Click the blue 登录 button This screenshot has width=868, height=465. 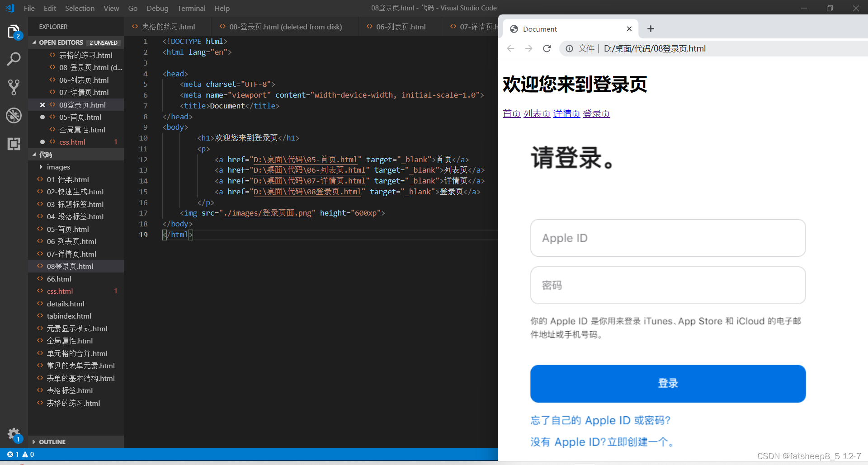coord(668,384)
